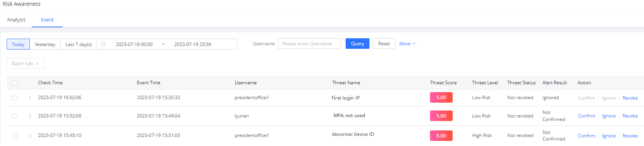Viewport: 644px width, 146px height.
Task: Choose the Last 7 day(s) filter
Action: click(x=79, y=44)
